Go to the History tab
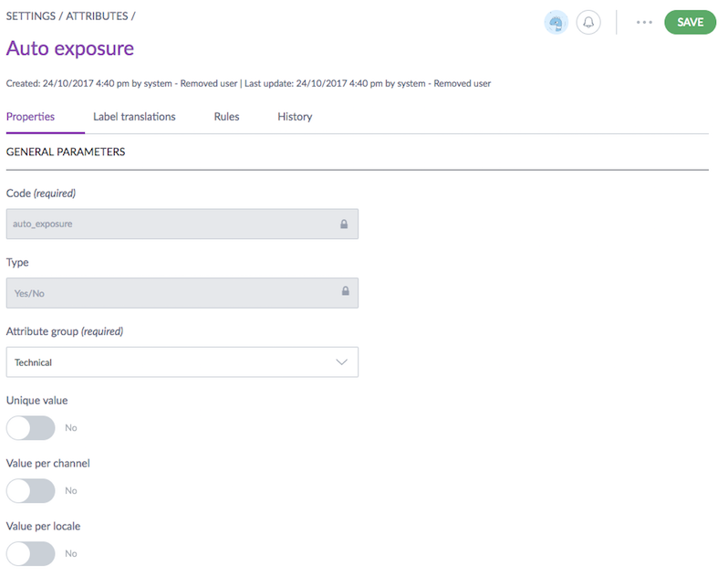 [295, 117]
